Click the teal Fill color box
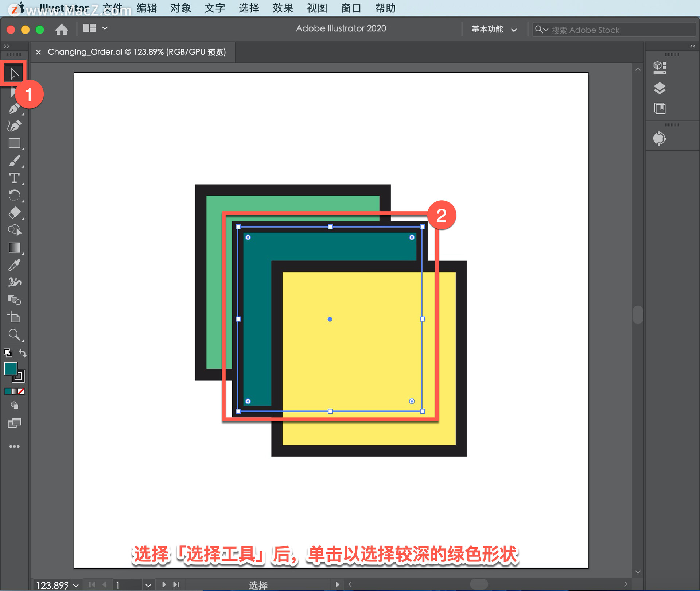Viewport: 700px width, 591px height. coord(10,368)
